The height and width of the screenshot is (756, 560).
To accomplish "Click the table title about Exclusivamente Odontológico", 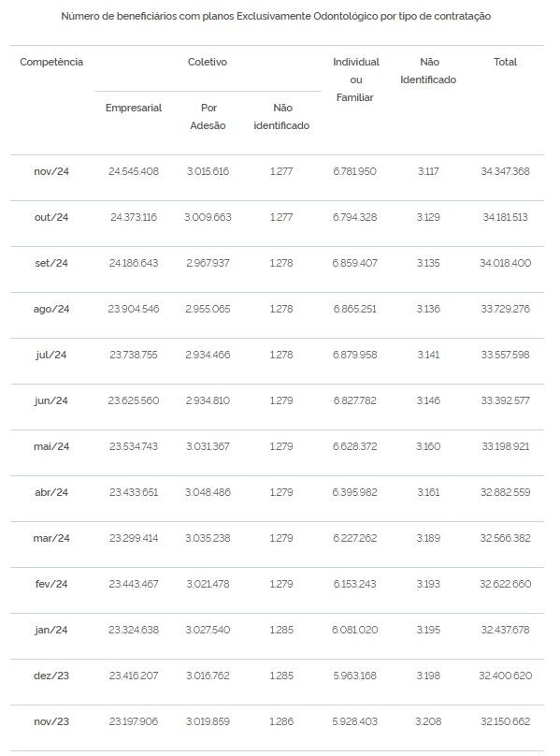I will 276,16.
